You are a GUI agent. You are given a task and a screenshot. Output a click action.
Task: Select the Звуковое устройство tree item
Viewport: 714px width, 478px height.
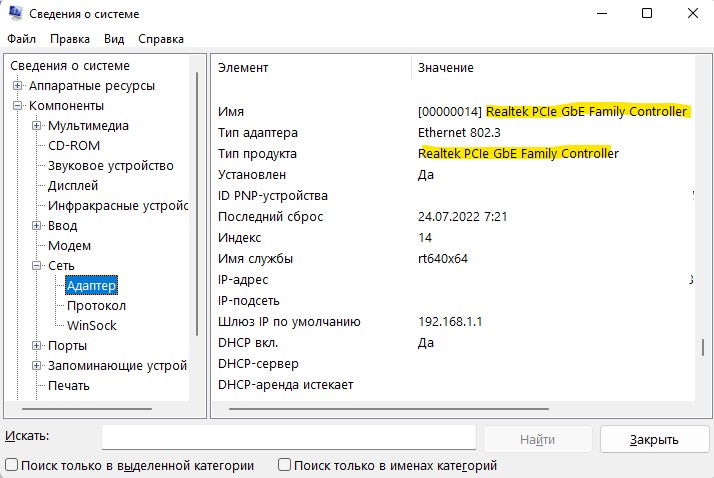111,166
